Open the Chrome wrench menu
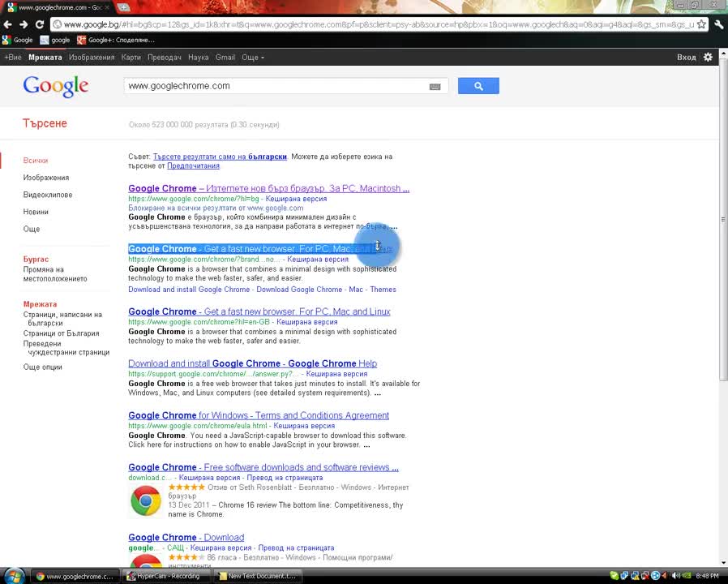This screenshot has height=584, width=728. point(719,24)
